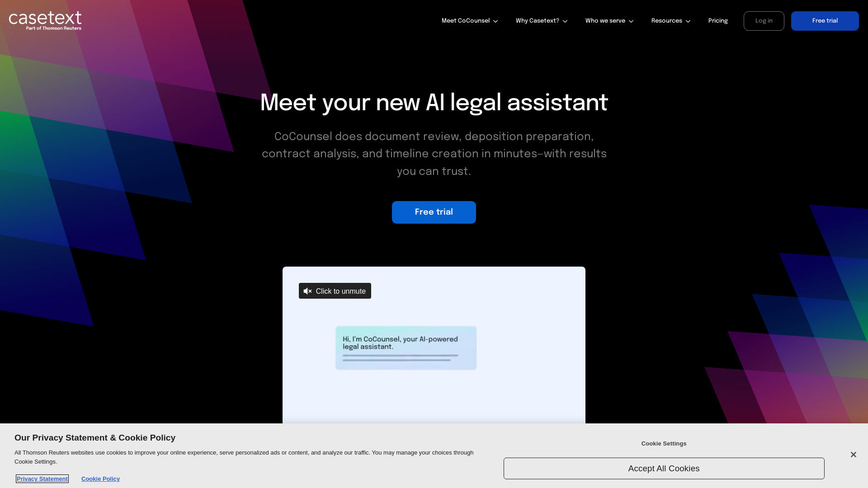Select the Pricing menu item
The height and width of the screenshot is (488, 868).
(x=718, y=21)
